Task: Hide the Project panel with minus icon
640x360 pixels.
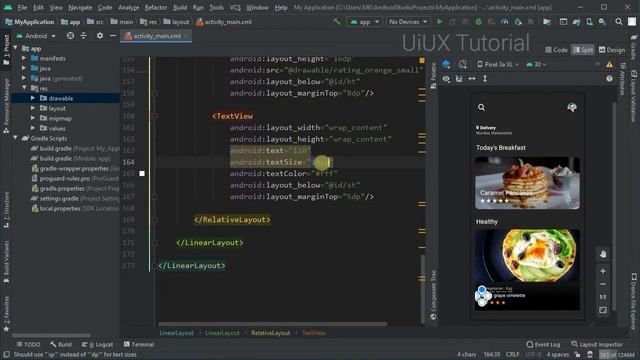Action: pos(113,36)
